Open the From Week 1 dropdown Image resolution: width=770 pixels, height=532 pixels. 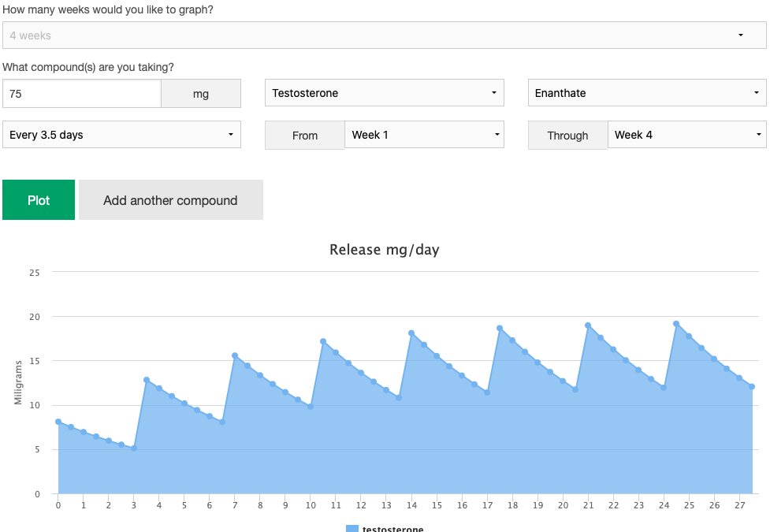[x=424, y=135]
